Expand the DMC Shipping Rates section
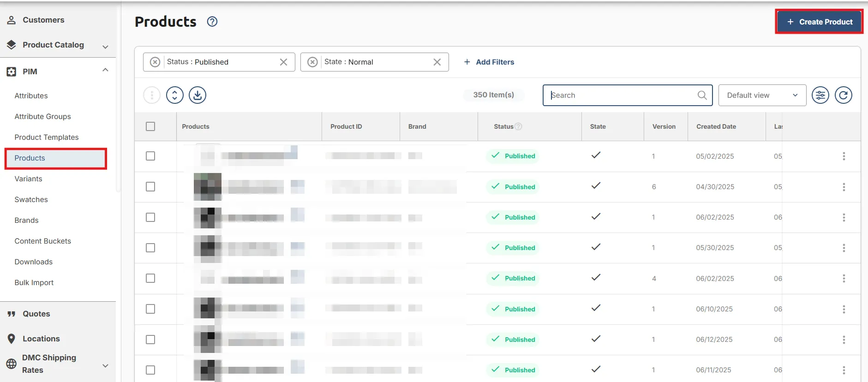The image size is (868, 382). coord(105,365)
